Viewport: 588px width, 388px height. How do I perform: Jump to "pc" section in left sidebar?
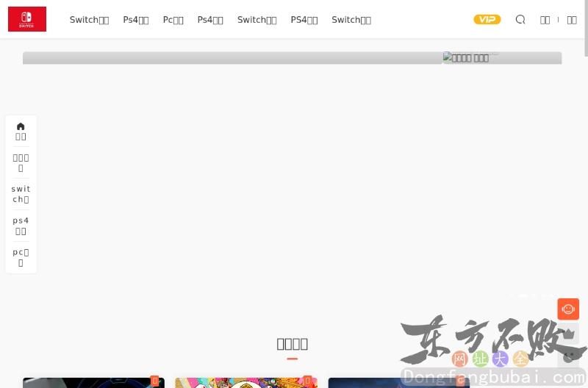(x=21, y=257)
